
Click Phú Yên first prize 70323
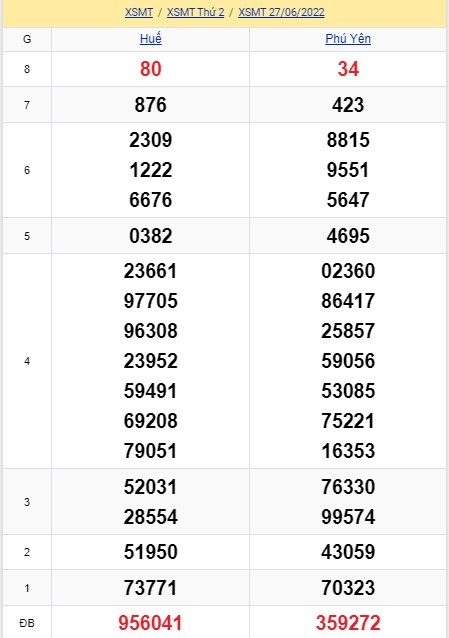pyautogui.click(x=348, y=588)
